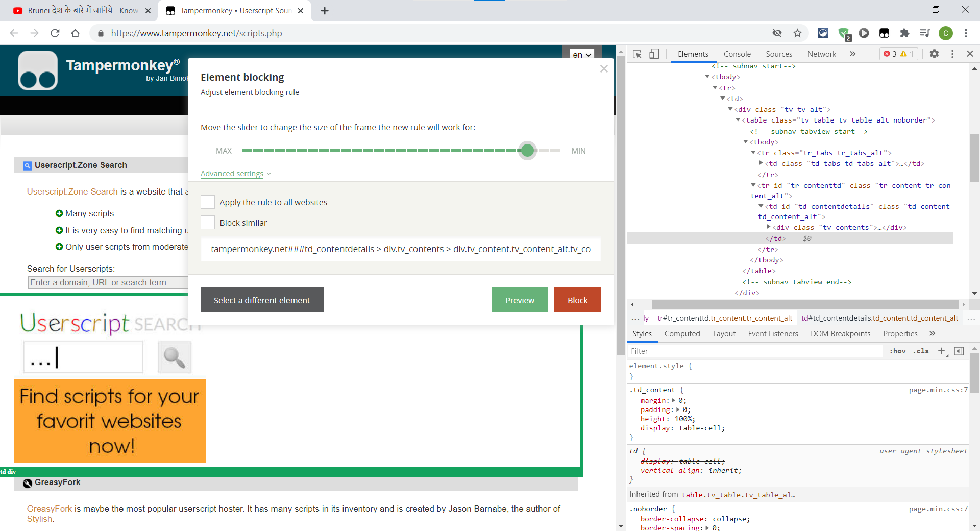Open the Computed styles tab
Viewport: 980px width, 531px height.
click(682, 333)
